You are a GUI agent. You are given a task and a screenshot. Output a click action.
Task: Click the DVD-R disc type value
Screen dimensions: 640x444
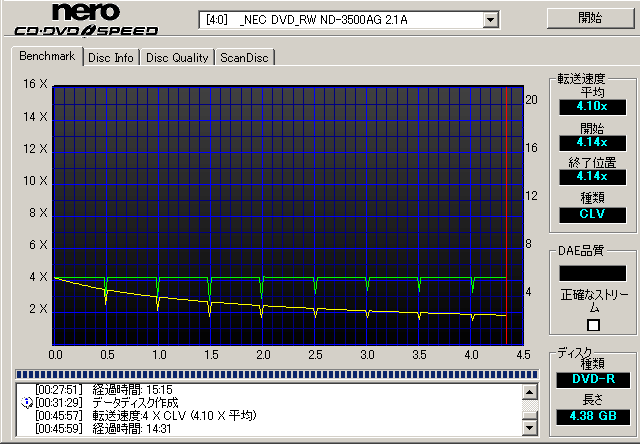click(593, 380)
